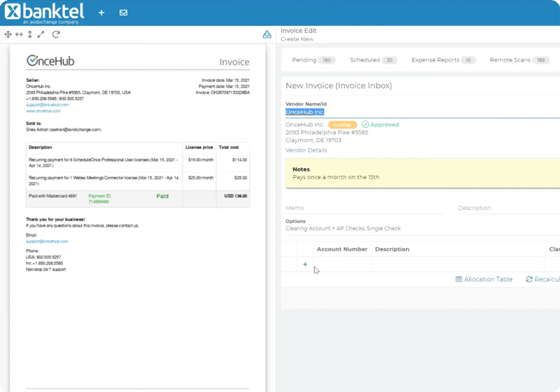The image size is (560, 392).
Task: Click 'Paid with Mastercard 4891' text
Action: click(52, 196)
